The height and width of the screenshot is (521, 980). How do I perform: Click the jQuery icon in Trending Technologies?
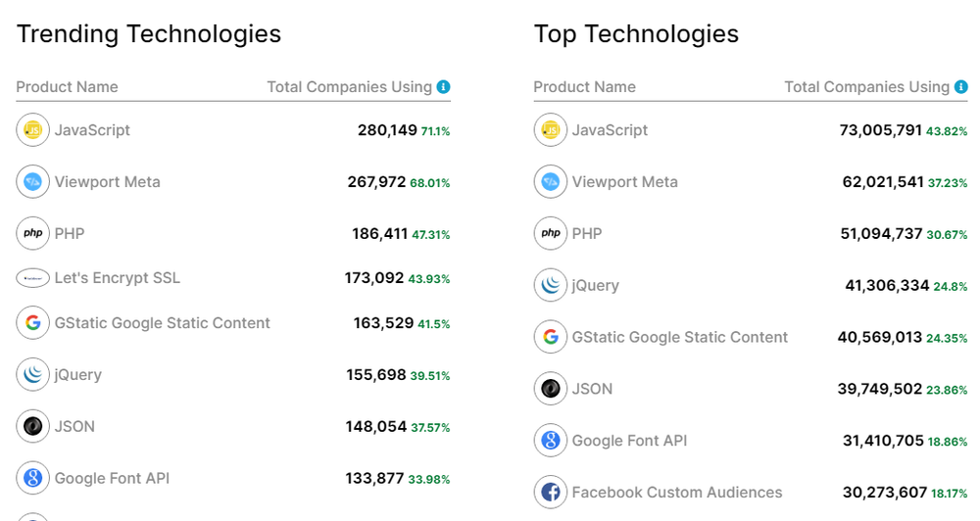(x=32, y=375)
